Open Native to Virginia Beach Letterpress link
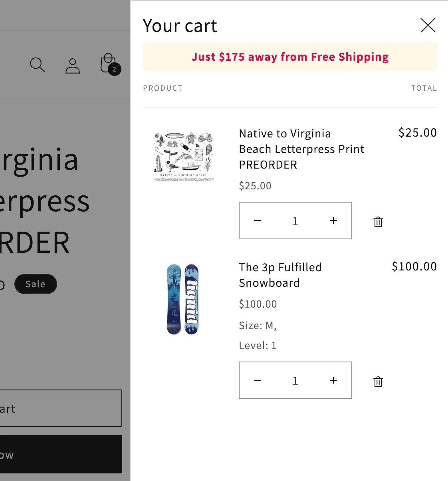448x481 pixels. click(301, 149)
